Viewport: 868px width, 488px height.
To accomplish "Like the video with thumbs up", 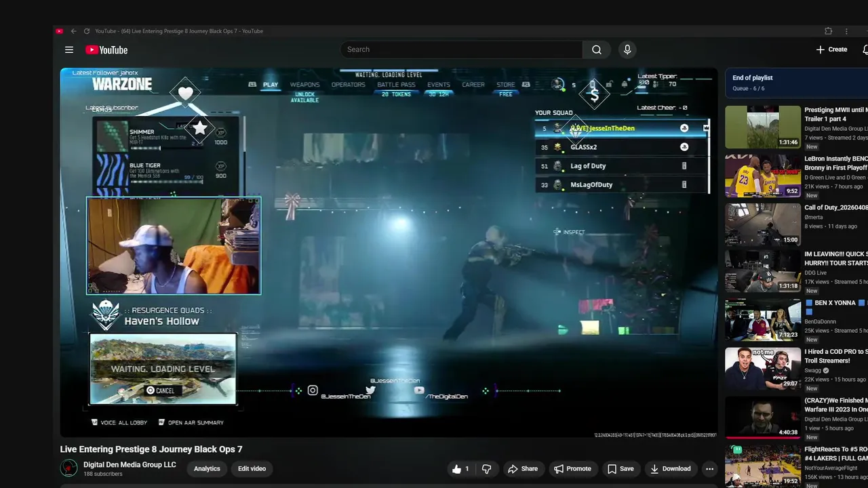I will 461,468.
